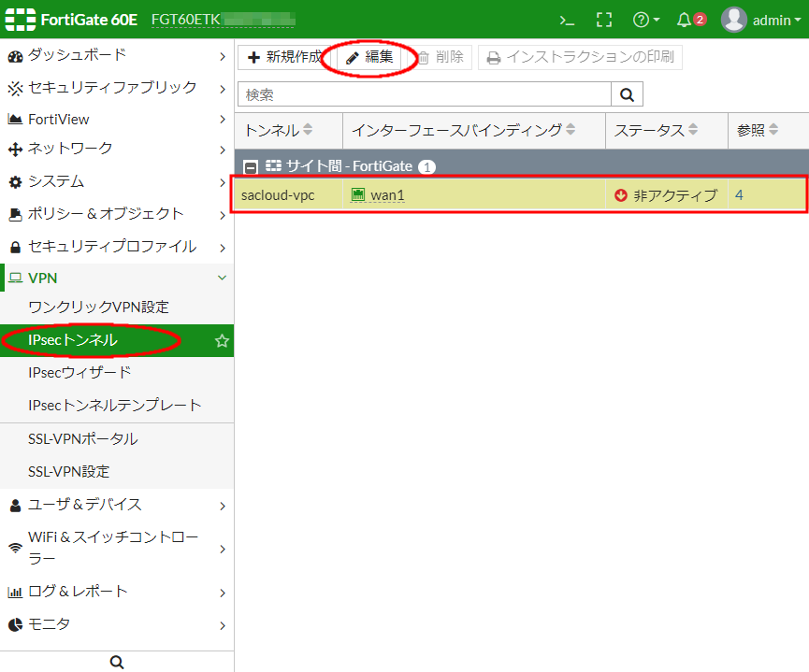This screenshot has width=809, height=672.
Task: Collapse the サイト間 - FortiGate group
Action: [x=251, y=166]
